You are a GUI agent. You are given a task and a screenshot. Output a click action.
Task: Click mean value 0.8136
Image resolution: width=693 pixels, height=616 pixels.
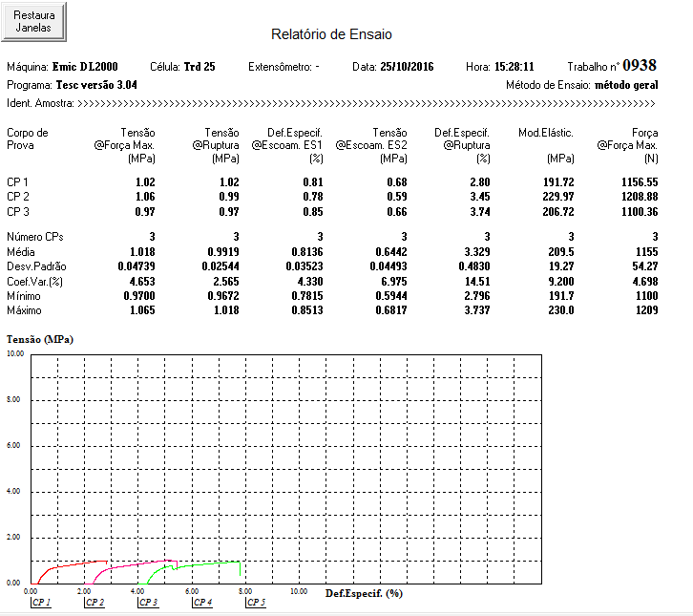pos(307,252)
